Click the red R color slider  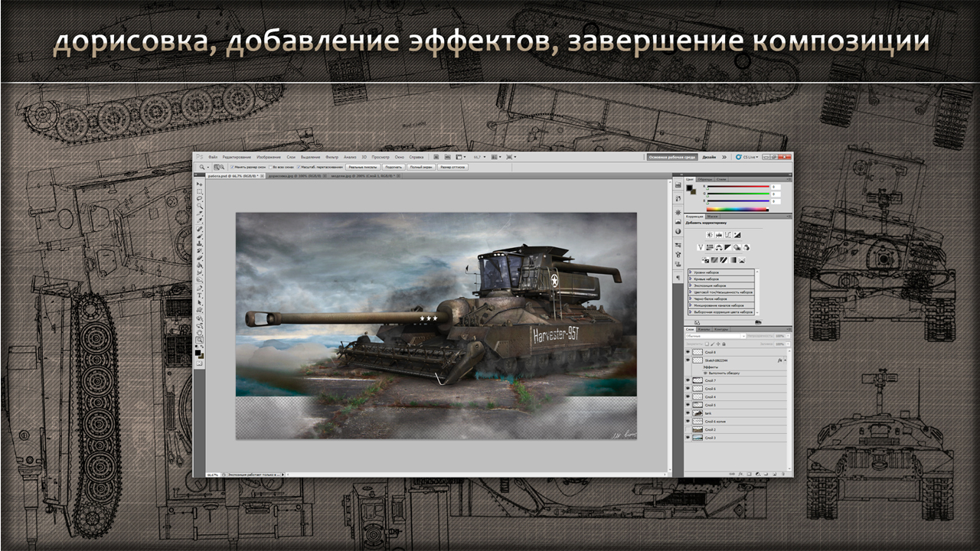point(737,186)
